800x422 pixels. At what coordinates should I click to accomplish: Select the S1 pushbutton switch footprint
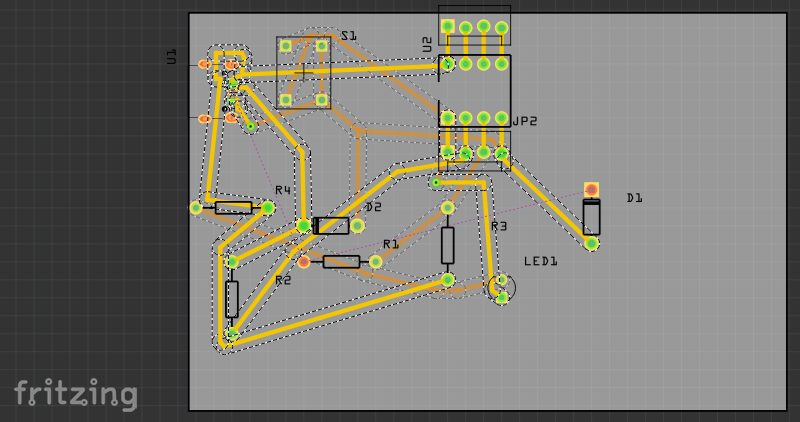(x=304, y=72)
